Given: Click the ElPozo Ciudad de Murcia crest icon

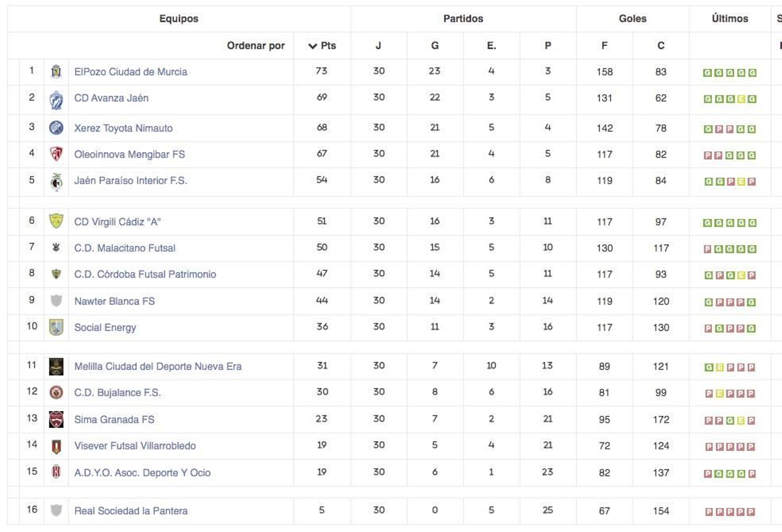Looking at the screenshot, I should 57,71.
